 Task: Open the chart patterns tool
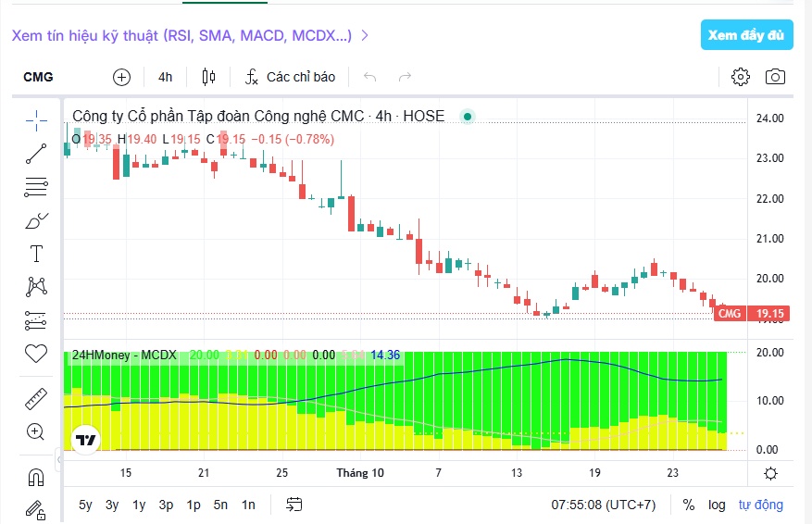(36, 286)
